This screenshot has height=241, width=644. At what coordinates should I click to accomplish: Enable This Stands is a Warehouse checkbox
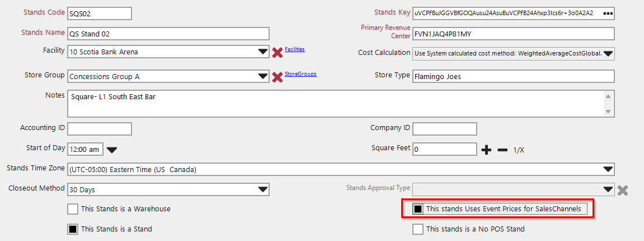[x=73, y=209]
